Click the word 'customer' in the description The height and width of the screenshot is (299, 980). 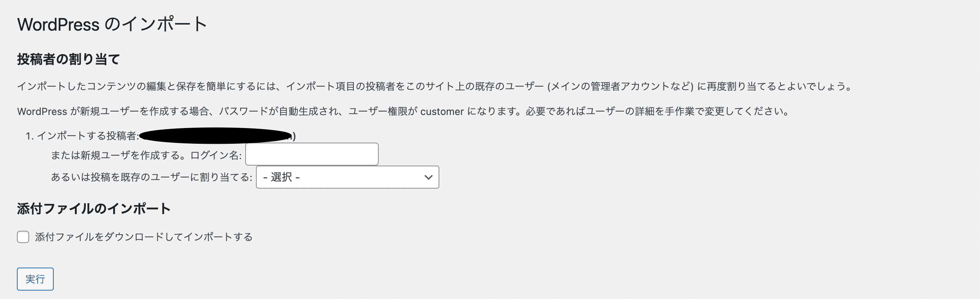pos(442,112)
